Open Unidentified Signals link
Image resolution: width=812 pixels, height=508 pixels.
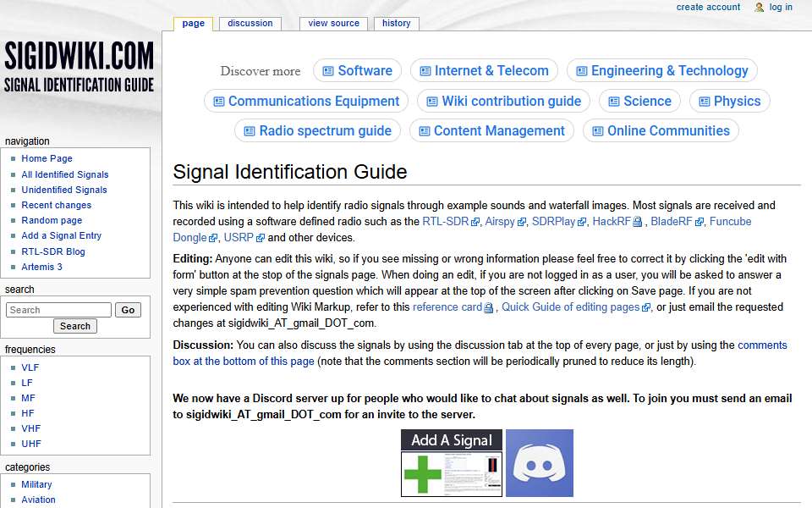tap(64, 190)
